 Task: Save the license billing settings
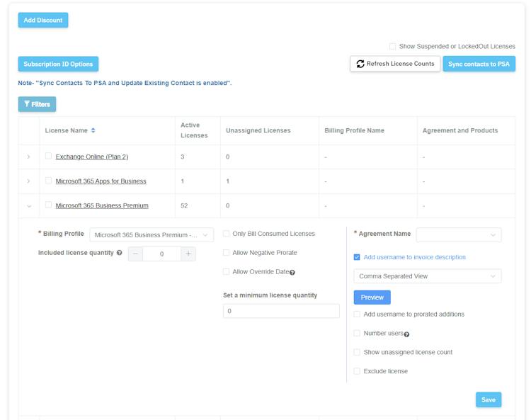[x=489, y=399]
